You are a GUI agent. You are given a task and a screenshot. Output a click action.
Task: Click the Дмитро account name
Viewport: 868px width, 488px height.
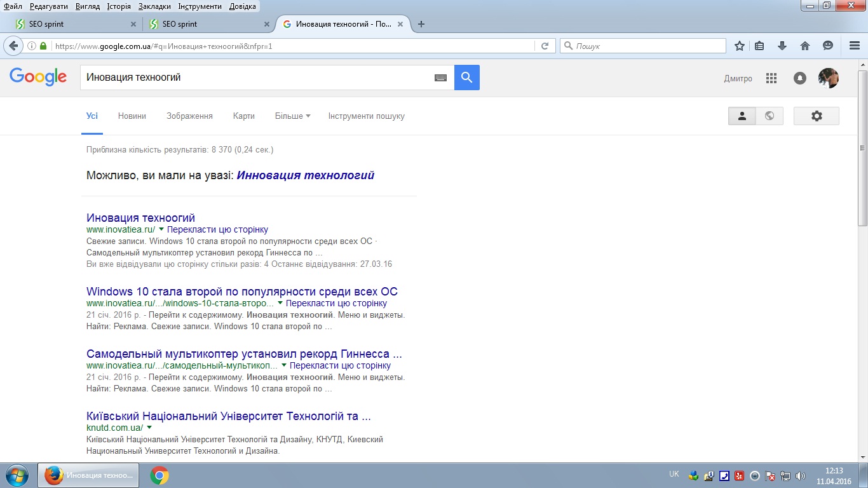tap(738, 78)
